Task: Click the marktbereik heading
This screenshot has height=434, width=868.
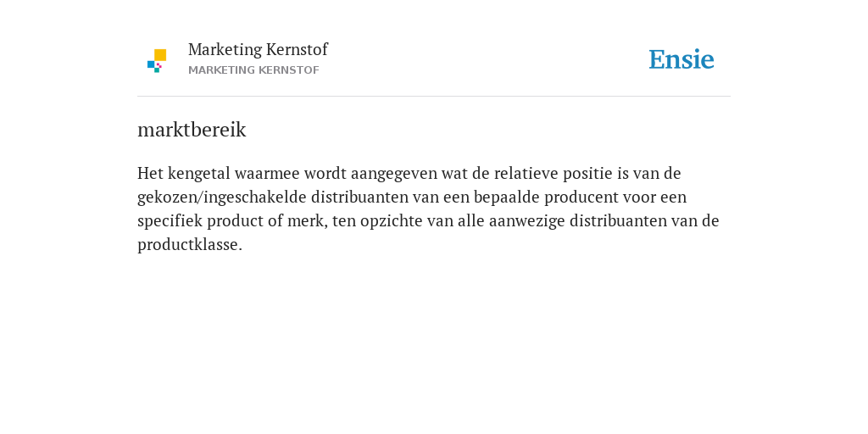Action: tap(192, 130)
